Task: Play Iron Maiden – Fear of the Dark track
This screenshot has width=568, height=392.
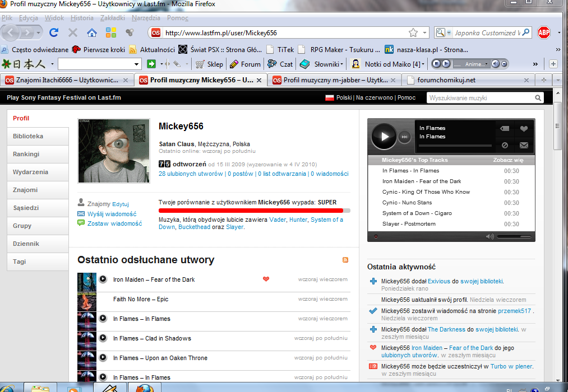Action: pos(103,279)
